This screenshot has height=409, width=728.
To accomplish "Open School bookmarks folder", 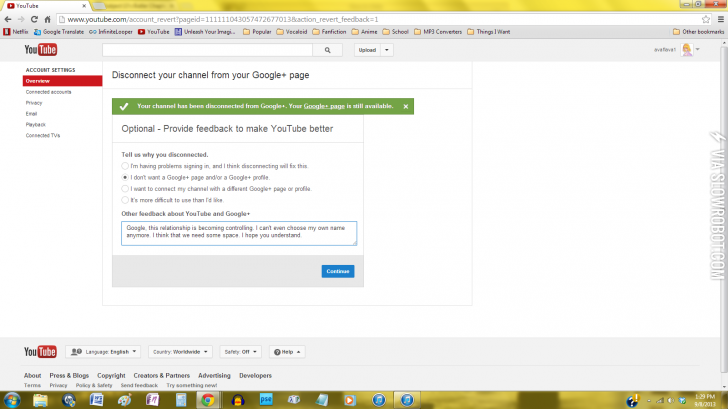I will [x=396, y=32].
